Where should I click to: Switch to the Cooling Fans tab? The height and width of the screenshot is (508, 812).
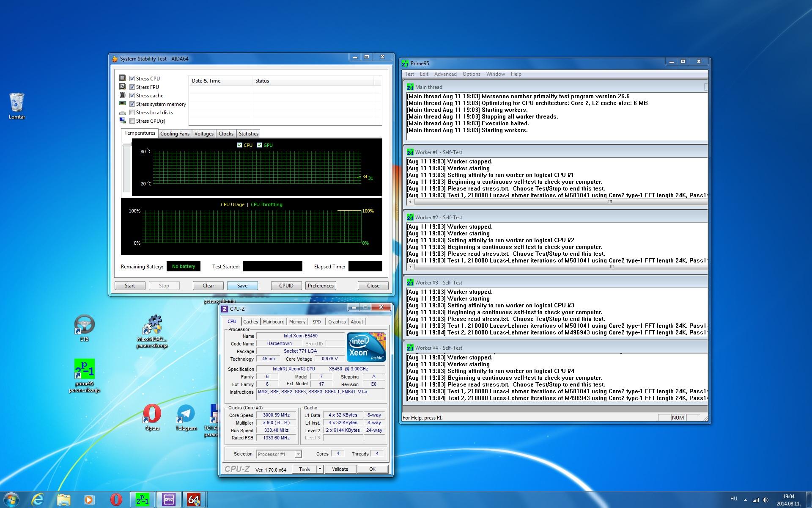(x=175, y=134)
